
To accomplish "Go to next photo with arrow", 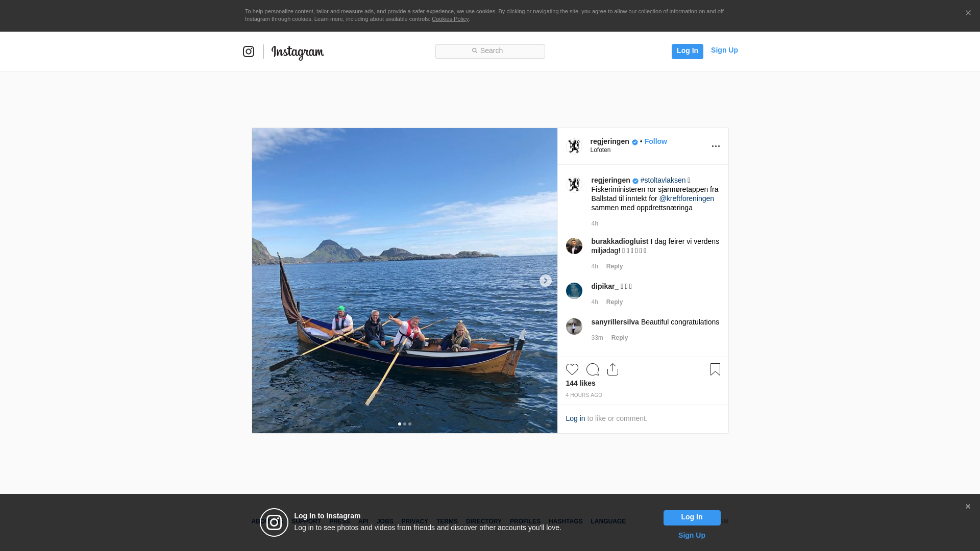I will click(x=545, y=281).
